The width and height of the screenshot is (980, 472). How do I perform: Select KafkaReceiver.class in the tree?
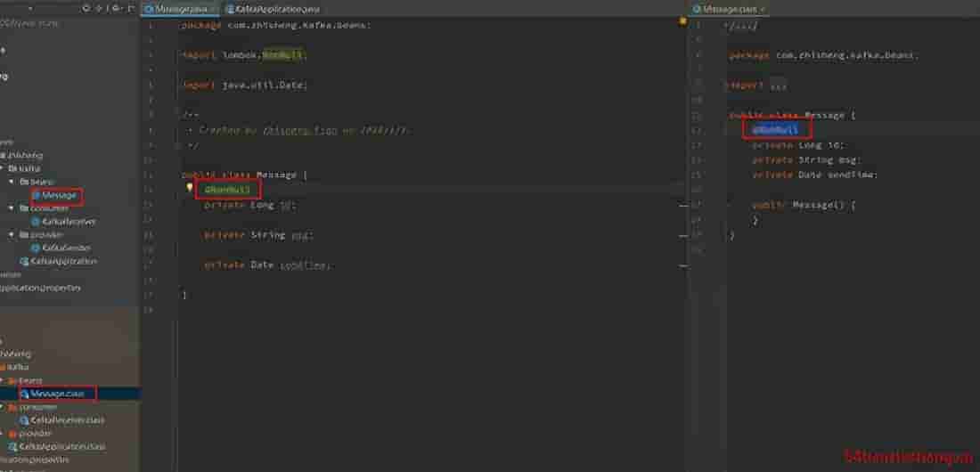click(x=68, y=420)
